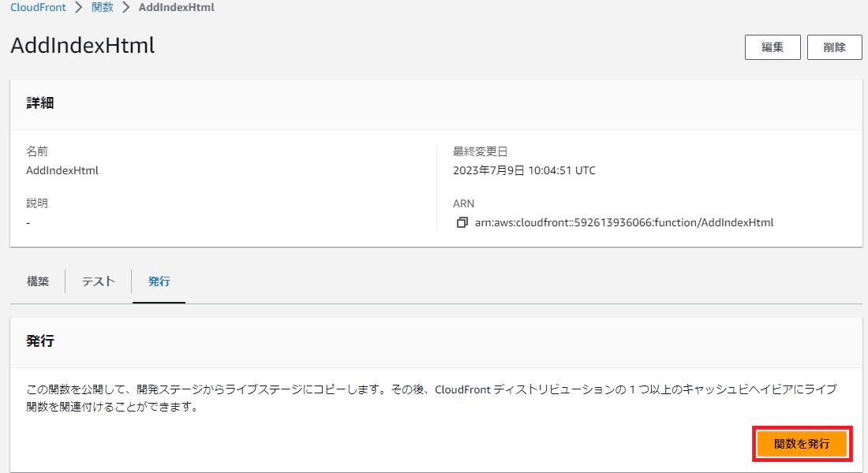Click the 詳細 section header
This screenshot has height=473, width=868.
pyautogui.click(x=40, y=103)
